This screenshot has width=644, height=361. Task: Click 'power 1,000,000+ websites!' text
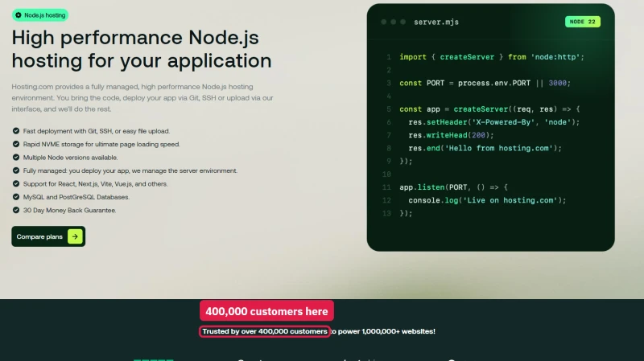(x=386, y=331)
